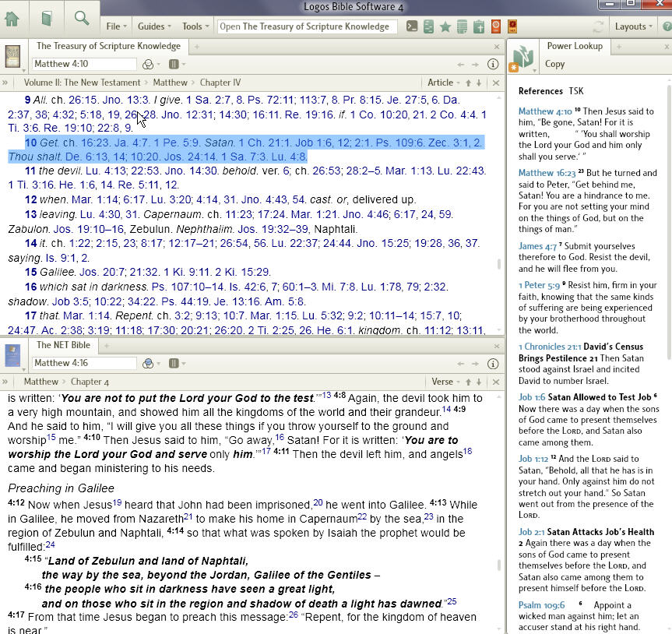
Task: Open visual filters menu in the Treasury panel
Action: coord(150,65)
